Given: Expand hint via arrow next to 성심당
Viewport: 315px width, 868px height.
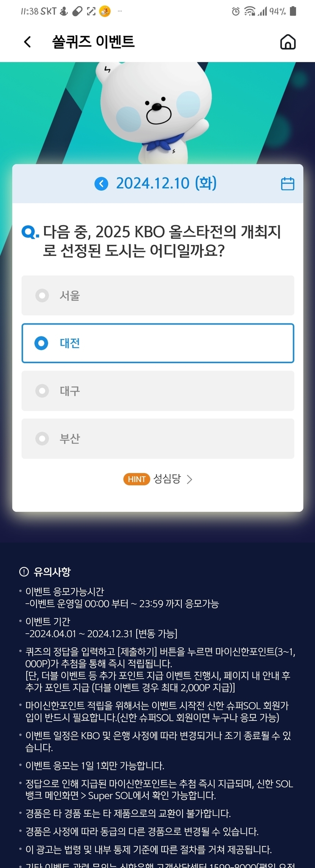Looking at the screenshot, I should pyautogui.click(x=190, y=479).
